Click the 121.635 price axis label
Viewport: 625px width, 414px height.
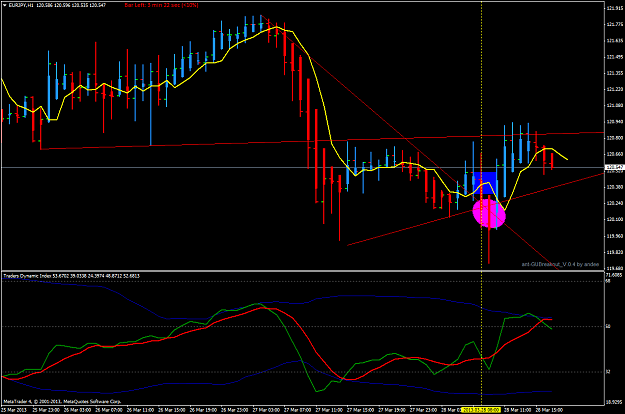(614, 41)
